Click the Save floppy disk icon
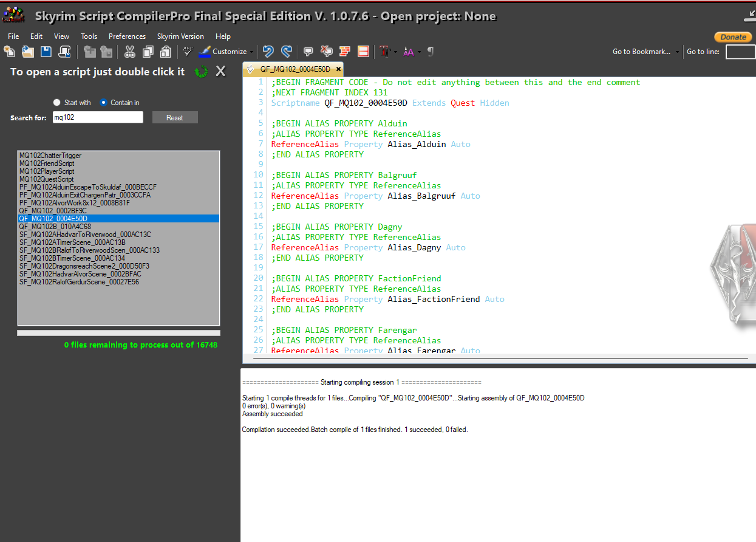 (46, 52)
